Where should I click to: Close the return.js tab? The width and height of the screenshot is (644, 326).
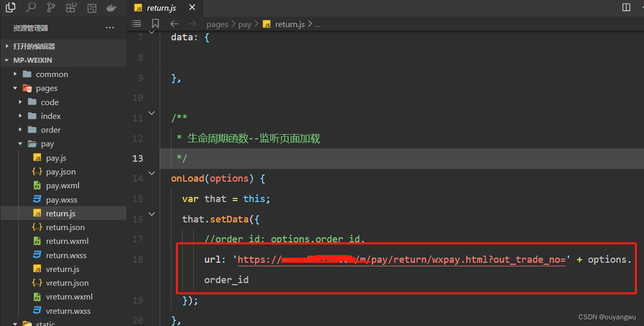point(192,8)
